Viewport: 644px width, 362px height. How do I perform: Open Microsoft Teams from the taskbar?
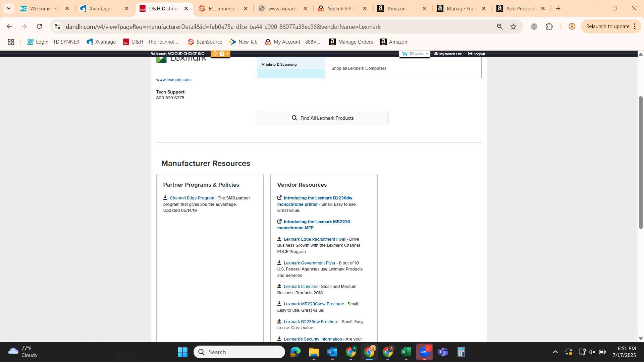point(443,352)
